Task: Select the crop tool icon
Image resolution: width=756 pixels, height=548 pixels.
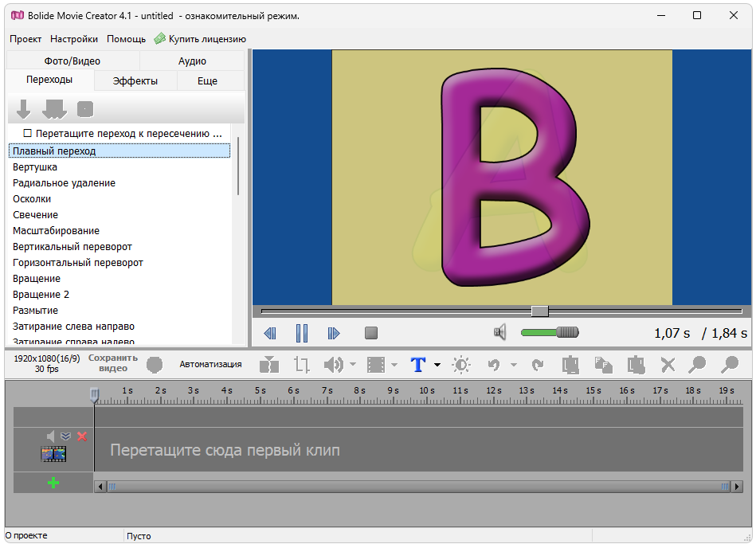Action: coord(302,365)
